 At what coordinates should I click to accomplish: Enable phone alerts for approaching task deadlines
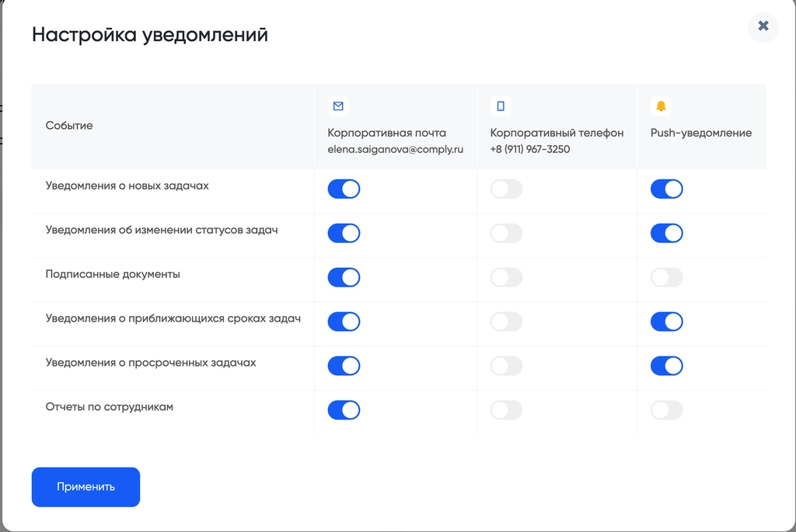point(506,322)
